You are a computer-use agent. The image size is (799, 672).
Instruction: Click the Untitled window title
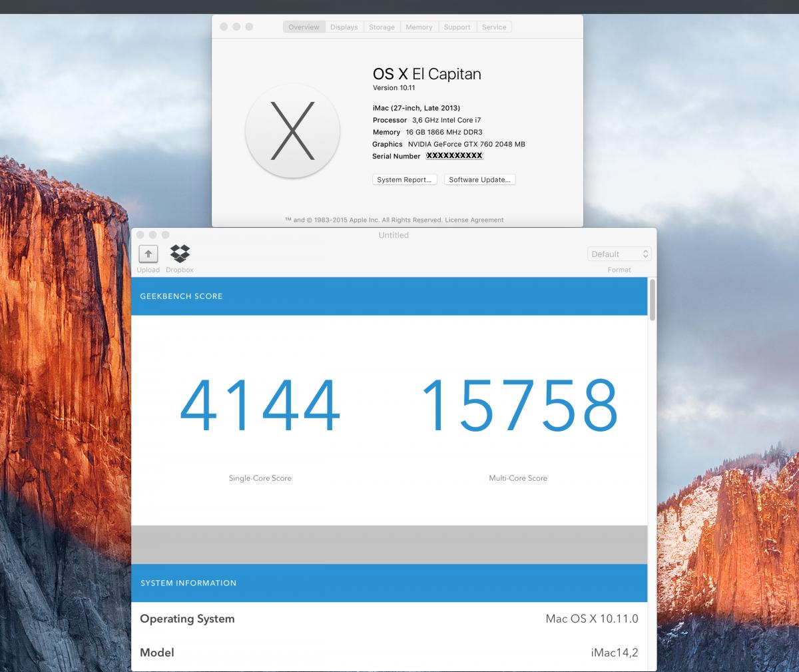point(394,235)
